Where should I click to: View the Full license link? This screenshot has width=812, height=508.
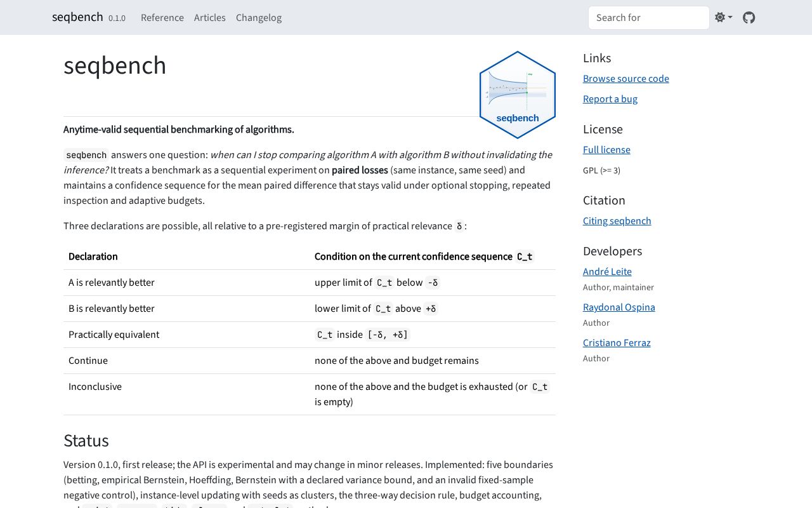606,150
